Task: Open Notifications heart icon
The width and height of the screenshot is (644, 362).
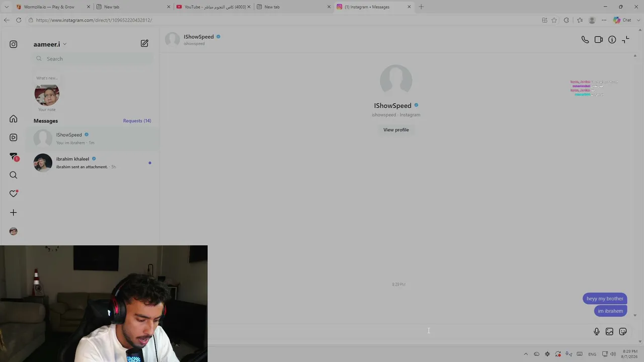Action: point(14,194)
